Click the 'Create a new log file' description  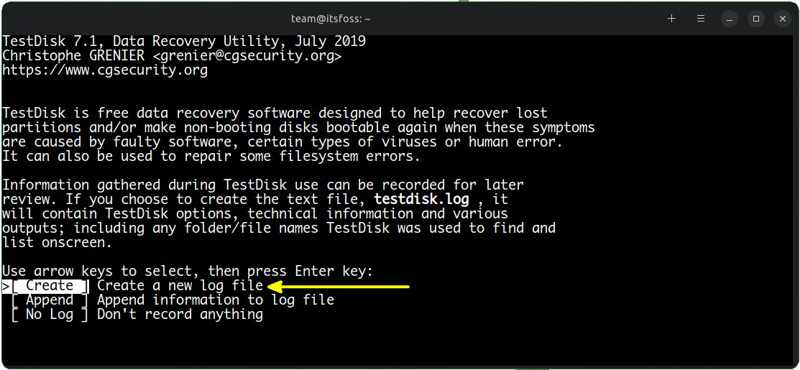180,286
